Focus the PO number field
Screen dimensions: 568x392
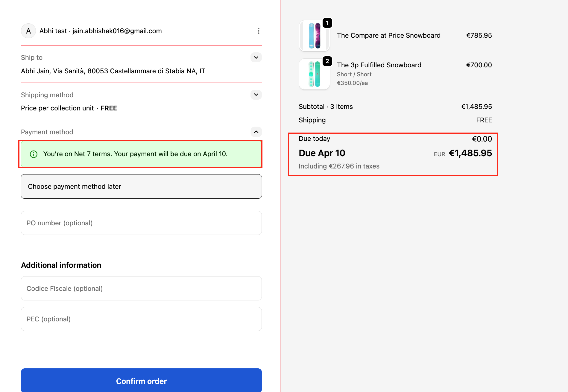[141, 223]
